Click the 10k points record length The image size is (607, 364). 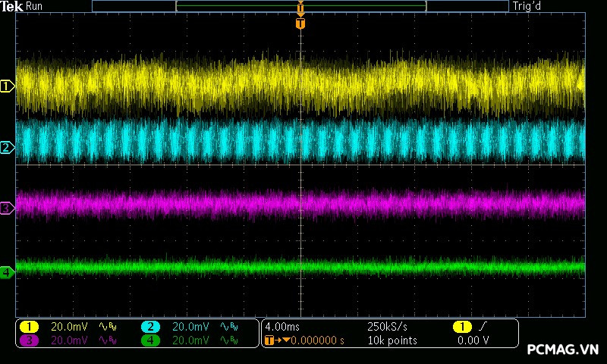[x=392, y=340]
